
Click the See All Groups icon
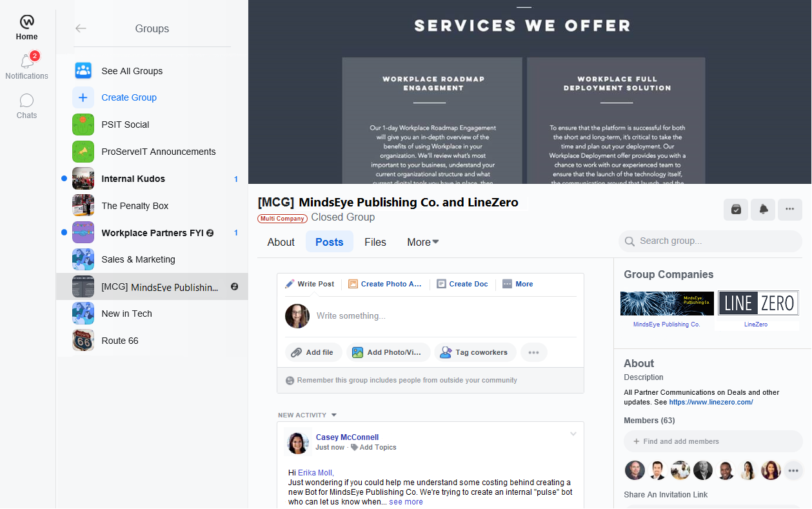pyautogui.click(x=83, y=71)
